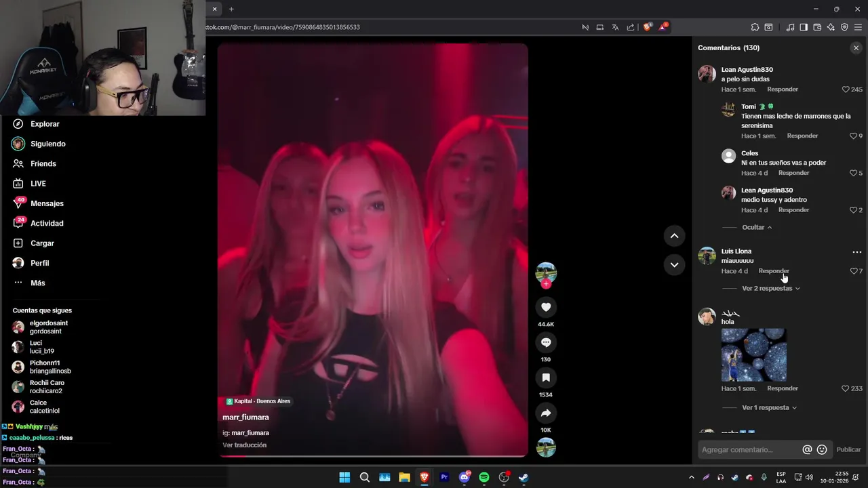868x488 pixels.
Task: Toggle the browser sidebar panel icon
Action: pos(804,27)
